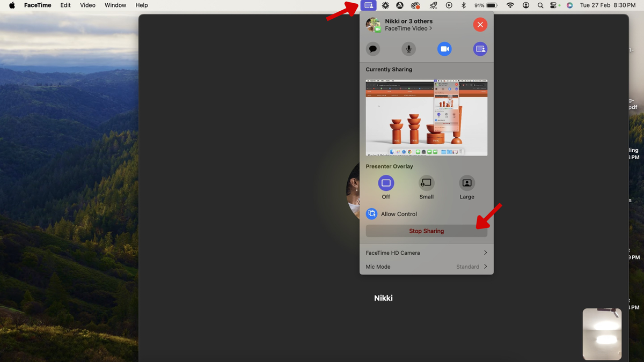644x362 pixels.
Task: Open the FaceTime HD Camera options
Action: pyautogui.click(x=426, y=252)
